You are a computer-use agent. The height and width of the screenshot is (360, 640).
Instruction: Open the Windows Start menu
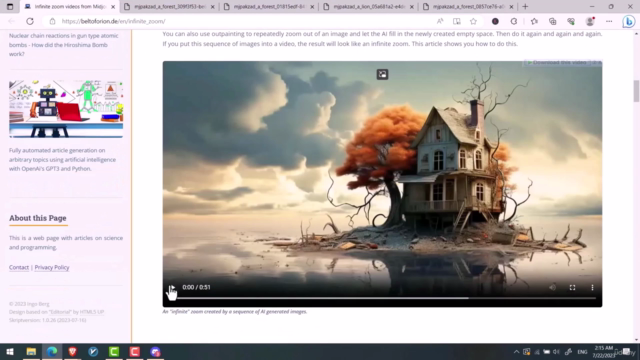point(10,351)
